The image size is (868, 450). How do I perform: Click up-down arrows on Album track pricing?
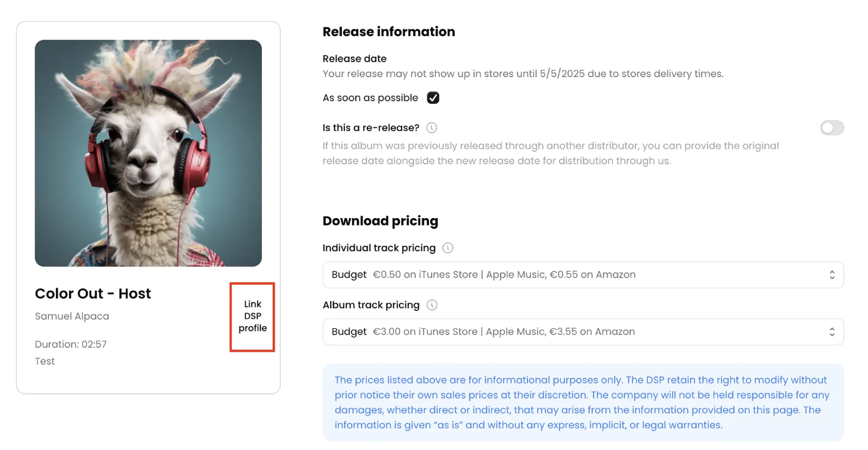point(832,332)
